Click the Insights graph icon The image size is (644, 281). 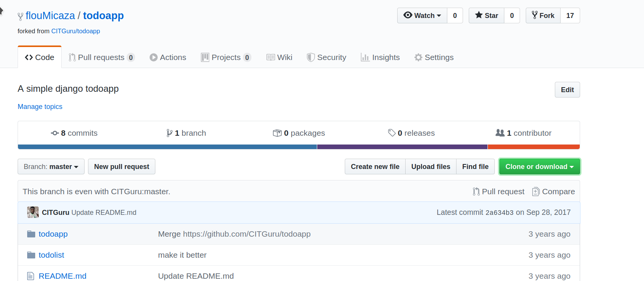[x=365, y=57]
